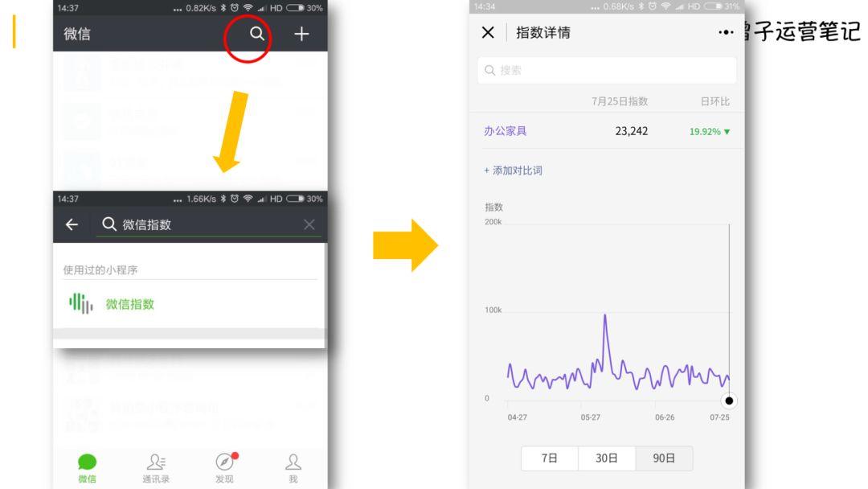Screen dimensions: 868x489
Task: Go back using the search screen arrow
Action: (72, 224)
